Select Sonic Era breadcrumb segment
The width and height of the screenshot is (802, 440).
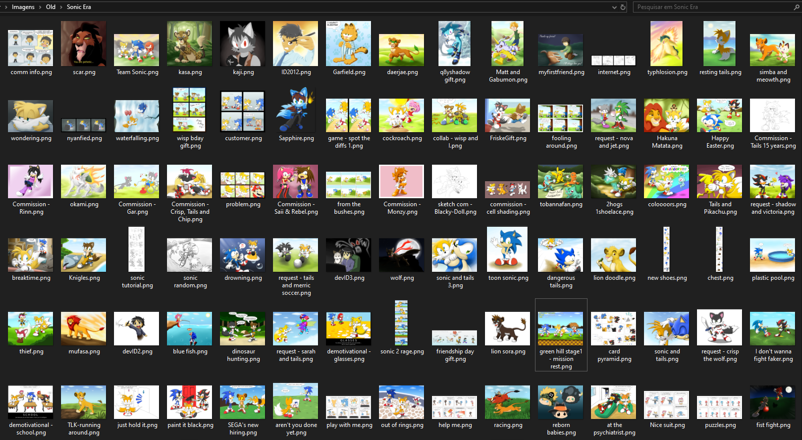point(79,7)
